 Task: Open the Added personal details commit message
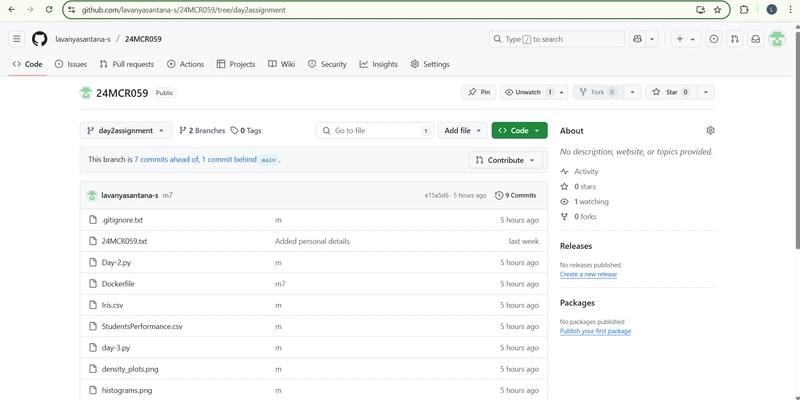[x=312, y=241]
